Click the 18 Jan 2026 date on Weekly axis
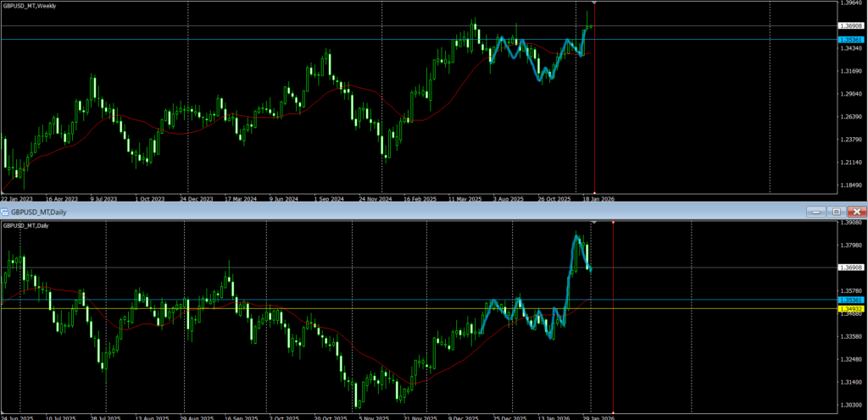 [598, 200]
